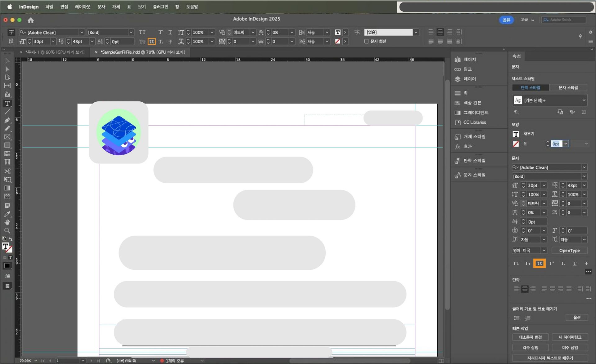
Task: Select the Type tool in toolbox
Action: (7, 104)
